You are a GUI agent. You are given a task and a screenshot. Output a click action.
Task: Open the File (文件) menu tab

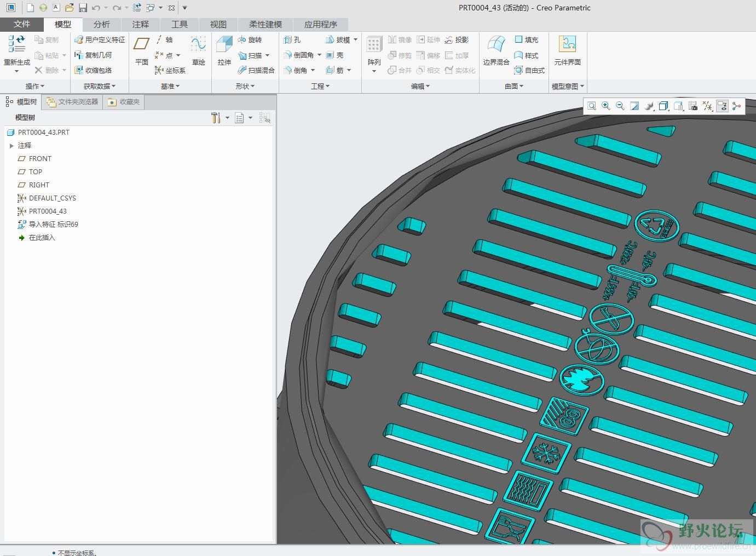tap(22, 24)
